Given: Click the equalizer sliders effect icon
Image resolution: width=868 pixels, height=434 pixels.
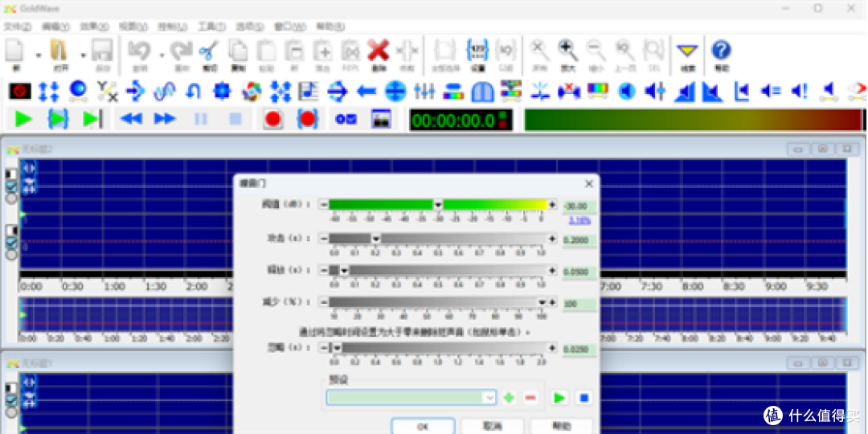Looking at the screenshot, I should tap(424, 91).
